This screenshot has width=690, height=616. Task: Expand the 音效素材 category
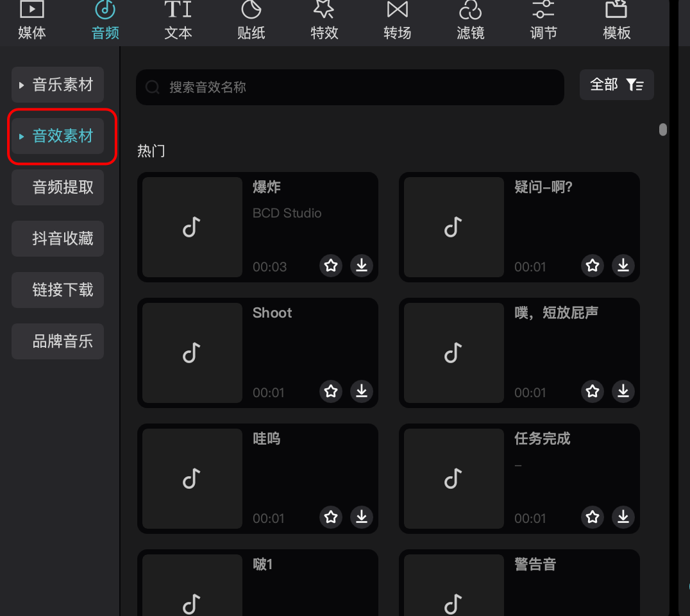coord(58,136)
